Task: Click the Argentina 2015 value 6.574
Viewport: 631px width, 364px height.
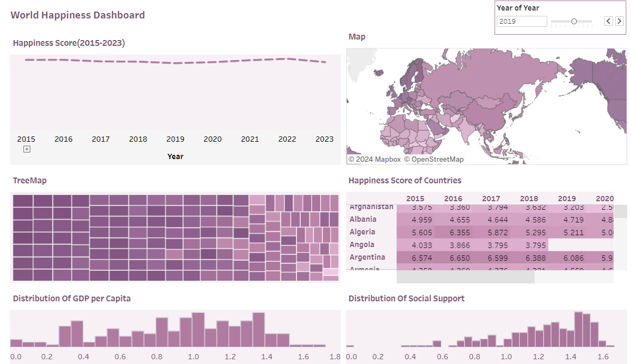Action: coord(422,258)
